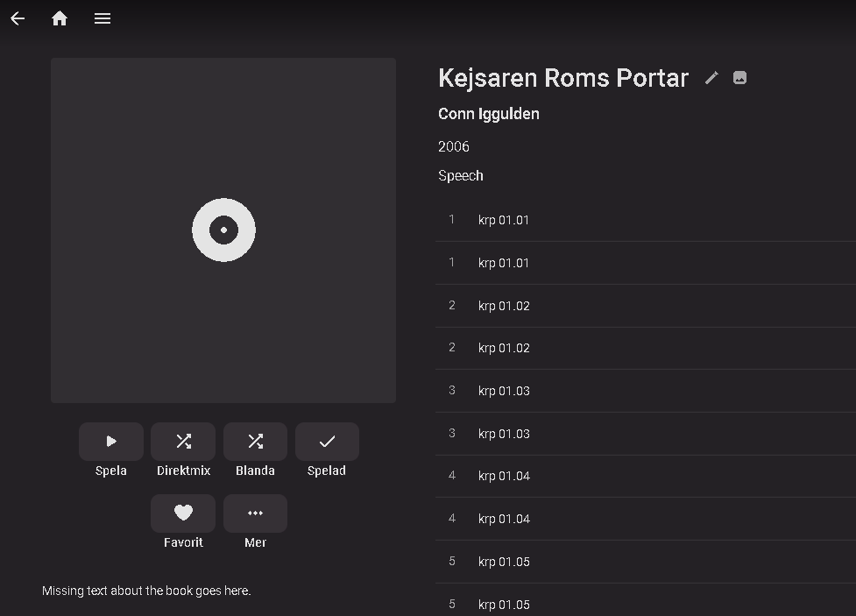Open the artist link Conn Iggulden

pos(488,114)
